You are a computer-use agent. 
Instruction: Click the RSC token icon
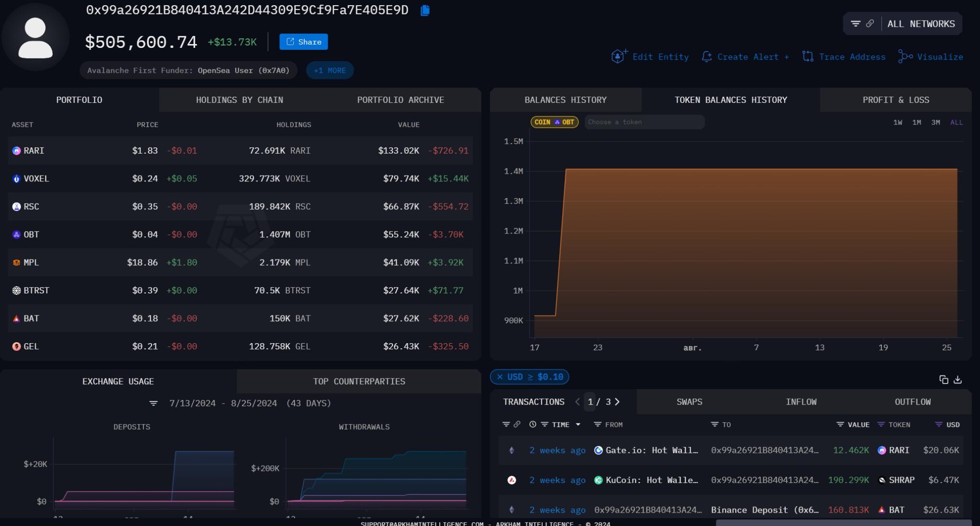pyautogui.click(x=17, y=207)
